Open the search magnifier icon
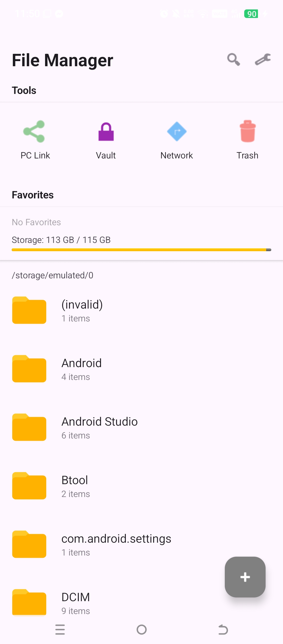This screenshot has width=283, height=644. [x=233, y=60]
